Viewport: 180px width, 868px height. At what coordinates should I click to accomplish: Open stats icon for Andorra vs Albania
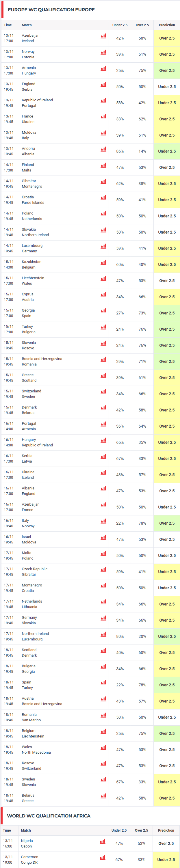pyautogui.click(x=103, y=149)
